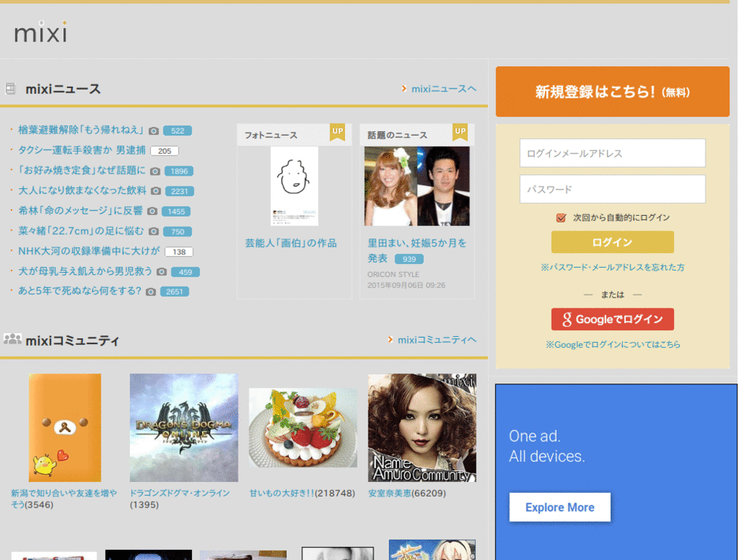Screen dimensions: 747x560
Task: Open 安室奈美恵 community link
Action: click(390, 494)
